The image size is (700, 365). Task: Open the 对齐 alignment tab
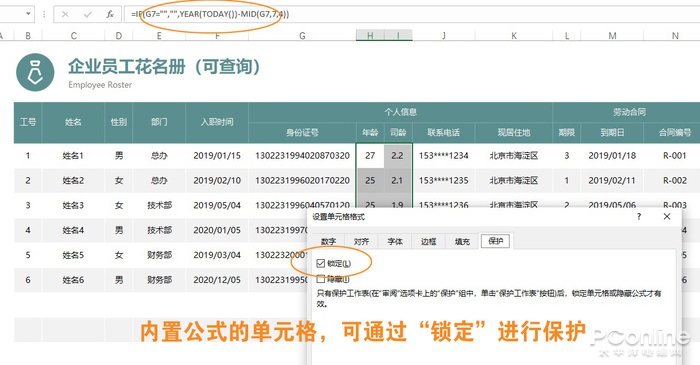click(361, 241)
